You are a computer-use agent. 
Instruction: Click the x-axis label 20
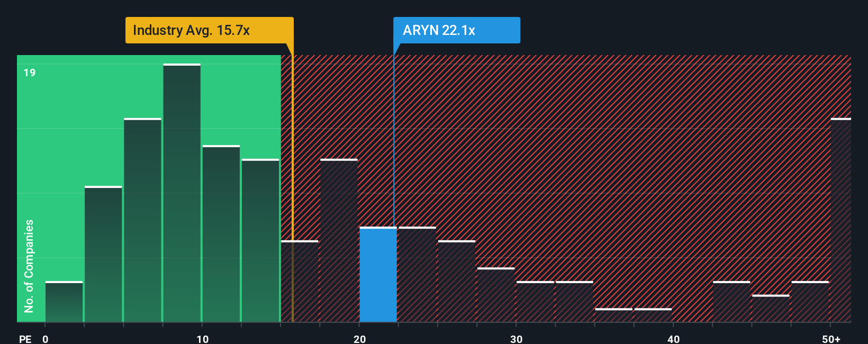[x=359, y=339]
